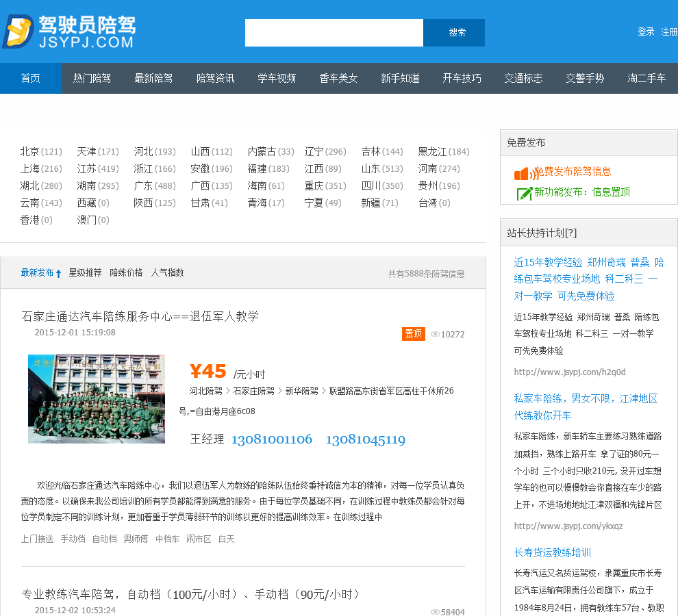Open 交通标志 menu item
Image resolution: width=678 pixels, height=616 pixels.
pyautogui.click(x=523, y=78)
